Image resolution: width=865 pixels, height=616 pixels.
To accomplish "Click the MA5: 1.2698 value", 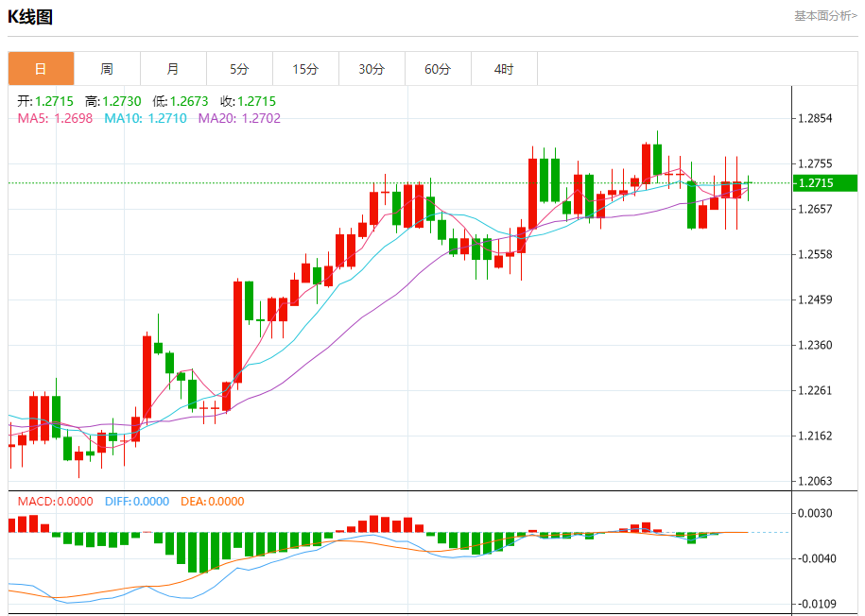I will tap(55, 118).
